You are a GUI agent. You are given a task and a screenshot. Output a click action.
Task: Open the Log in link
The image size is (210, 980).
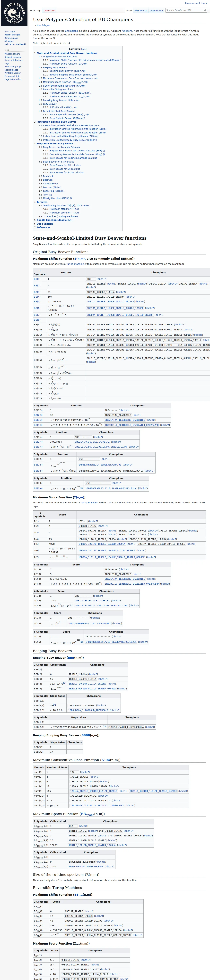[x=204, y=3]
